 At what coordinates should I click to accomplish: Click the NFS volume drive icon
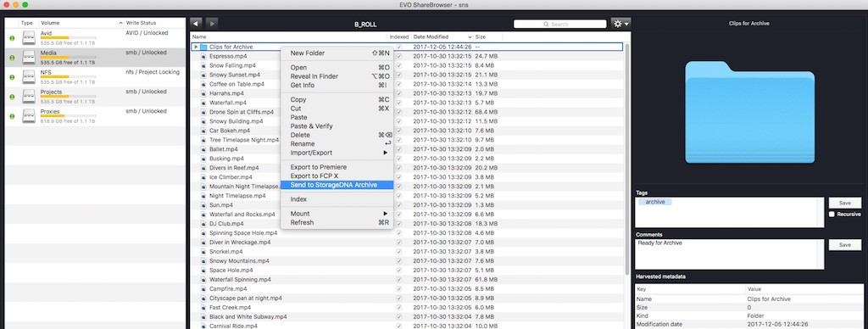point(29,77)
